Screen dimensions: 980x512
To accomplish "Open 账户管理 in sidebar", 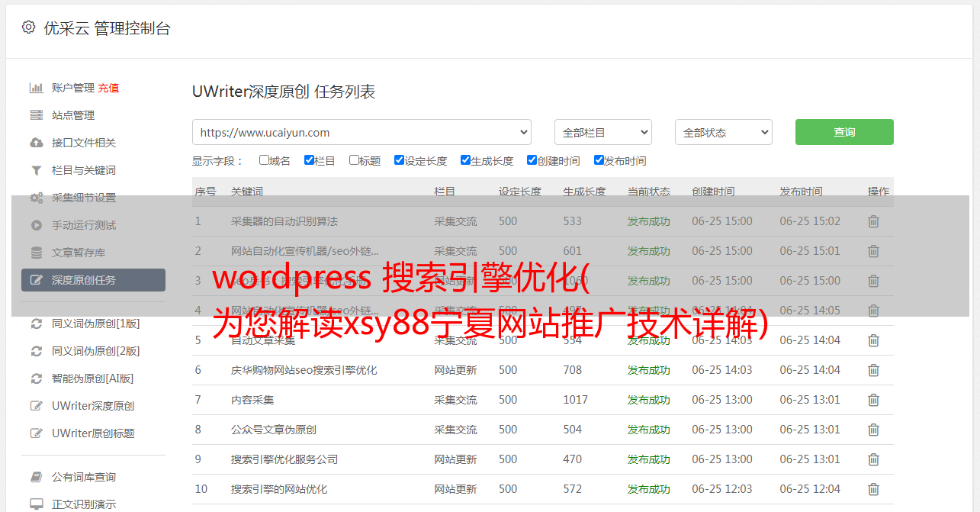I will click(x=73, y=88).
